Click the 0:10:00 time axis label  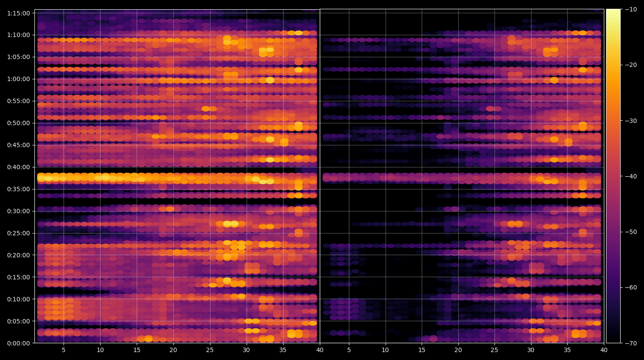19,300
